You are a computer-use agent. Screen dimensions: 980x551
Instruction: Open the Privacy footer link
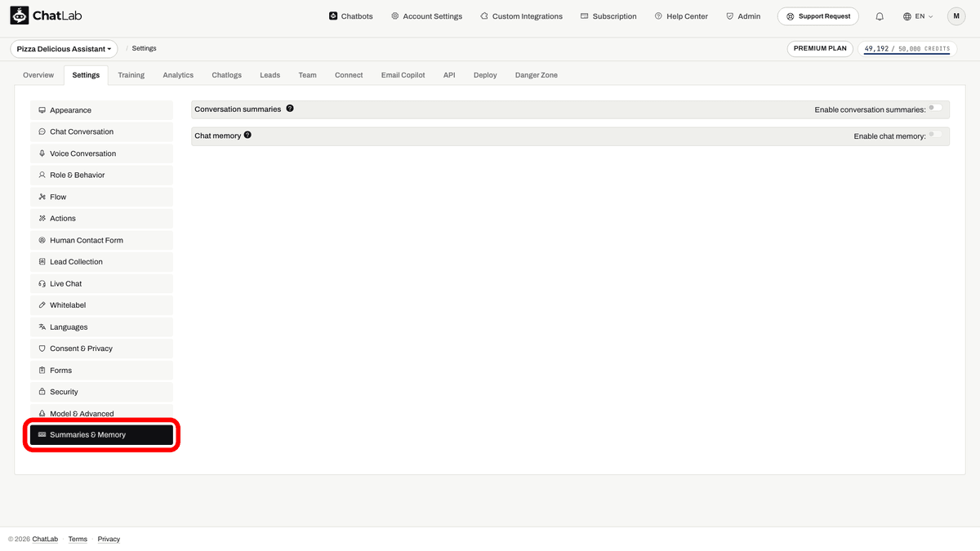pos(109,539)
